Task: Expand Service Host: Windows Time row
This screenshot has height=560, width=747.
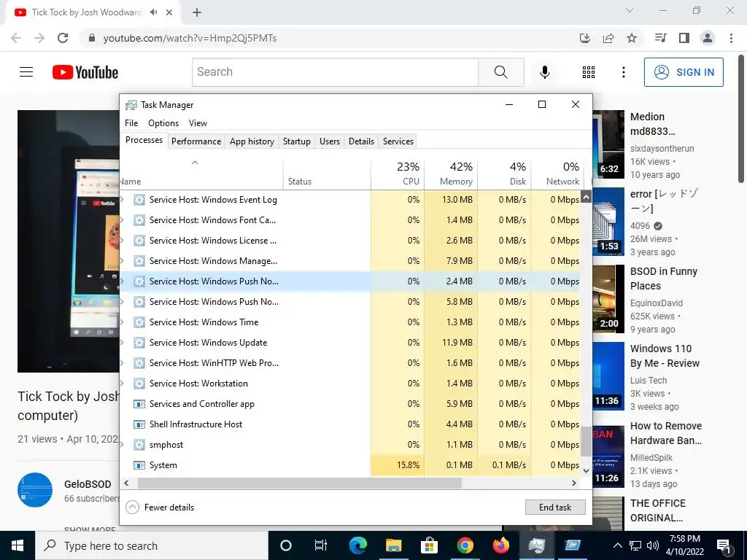Action: point(123,322)
